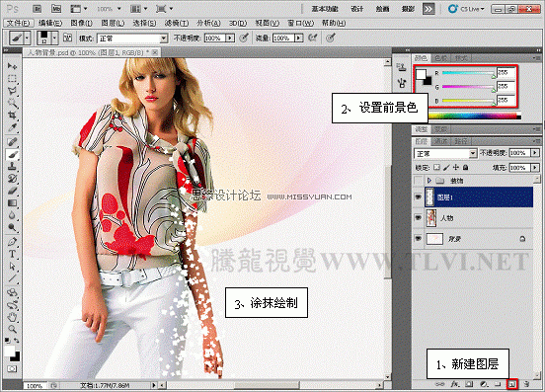Screen dimensions: 545x392
Task: Launch Mini Bridge from application bar
Action: point(56,9)
